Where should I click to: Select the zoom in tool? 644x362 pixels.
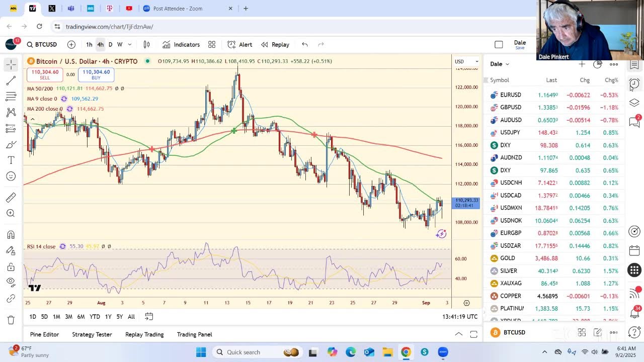[x=11, y=214]
